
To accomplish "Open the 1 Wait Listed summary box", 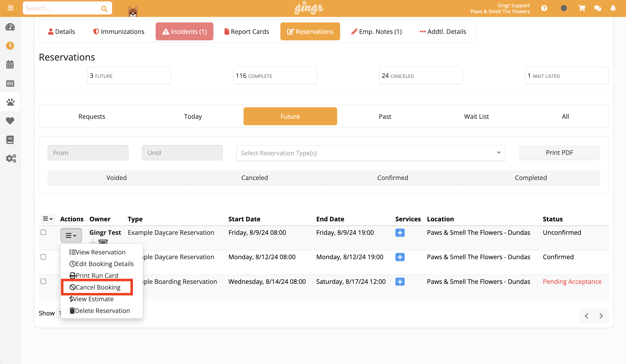I will tap(567, 75).
